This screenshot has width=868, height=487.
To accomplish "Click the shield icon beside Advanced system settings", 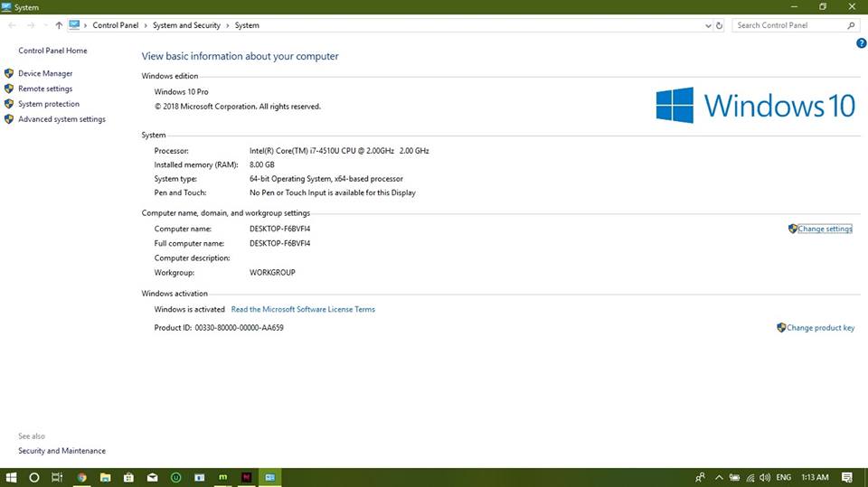I will pos(9,119).
